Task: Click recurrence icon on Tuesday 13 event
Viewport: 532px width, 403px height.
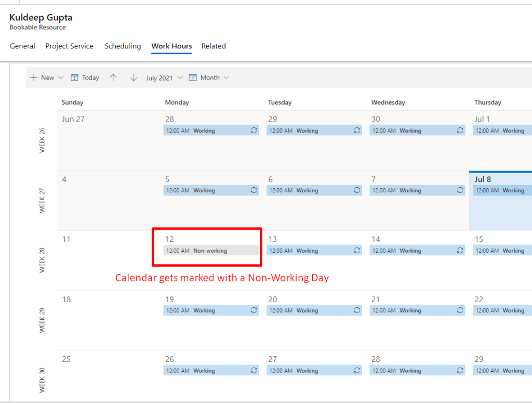Action: pyautogui.click(x=357, y=251)
